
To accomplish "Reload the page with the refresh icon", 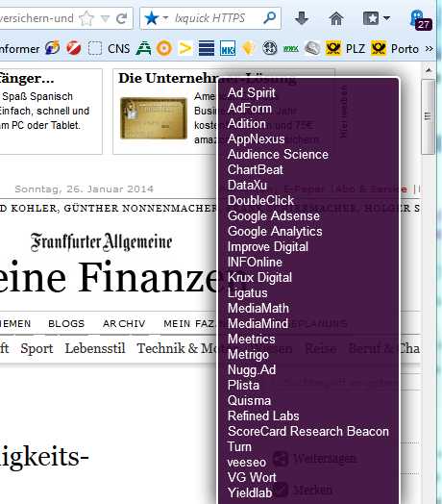I will coord(121,18).
